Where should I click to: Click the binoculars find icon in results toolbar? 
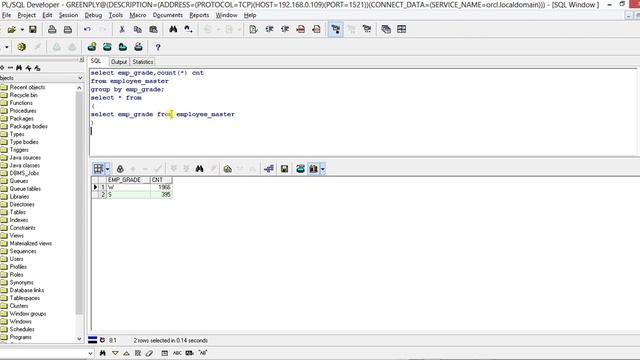click(200, 169)
